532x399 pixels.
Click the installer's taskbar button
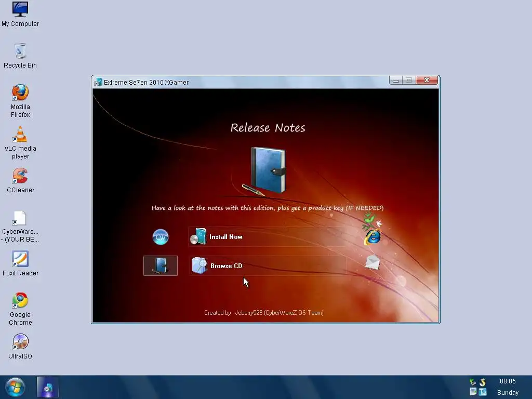(47, 387)
